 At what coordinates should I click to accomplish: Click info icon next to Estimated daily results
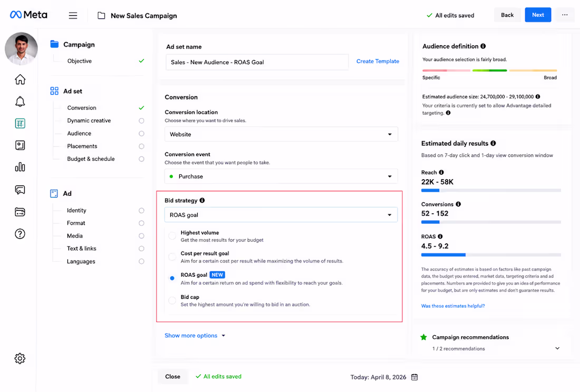[x=493, y=143]
